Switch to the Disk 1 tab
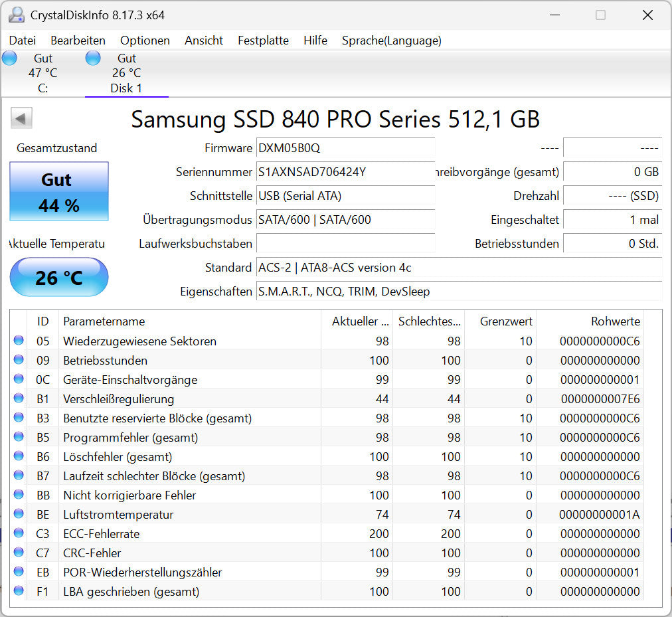The height and width of the screenshot is (617, 672). (x=126, y=73)
